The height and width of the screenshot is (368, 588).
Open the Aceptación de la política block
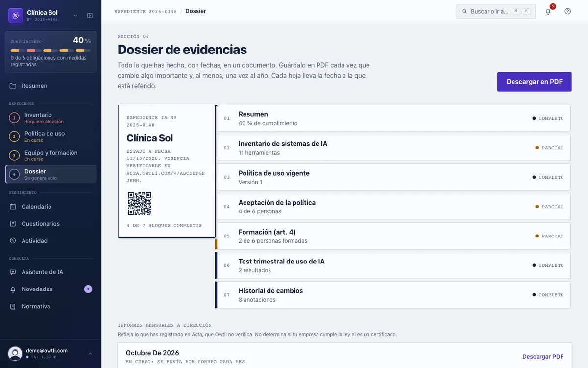click(x=393, y=207)
